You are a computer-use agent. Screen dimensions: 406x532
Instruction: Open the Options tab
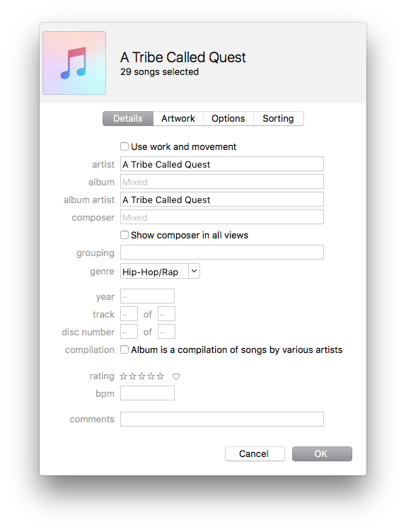coord(228,118)
